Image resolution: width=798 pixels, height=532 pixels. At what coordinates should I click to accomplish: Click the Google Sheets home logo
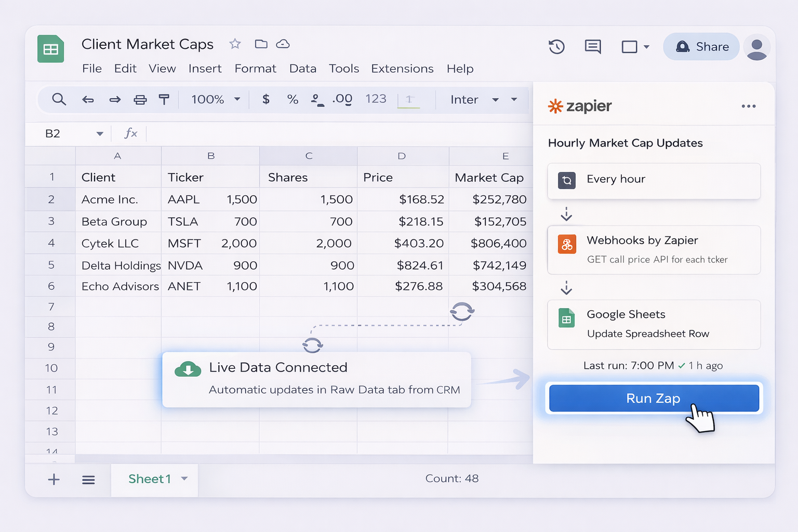click(x=51, y=49)
